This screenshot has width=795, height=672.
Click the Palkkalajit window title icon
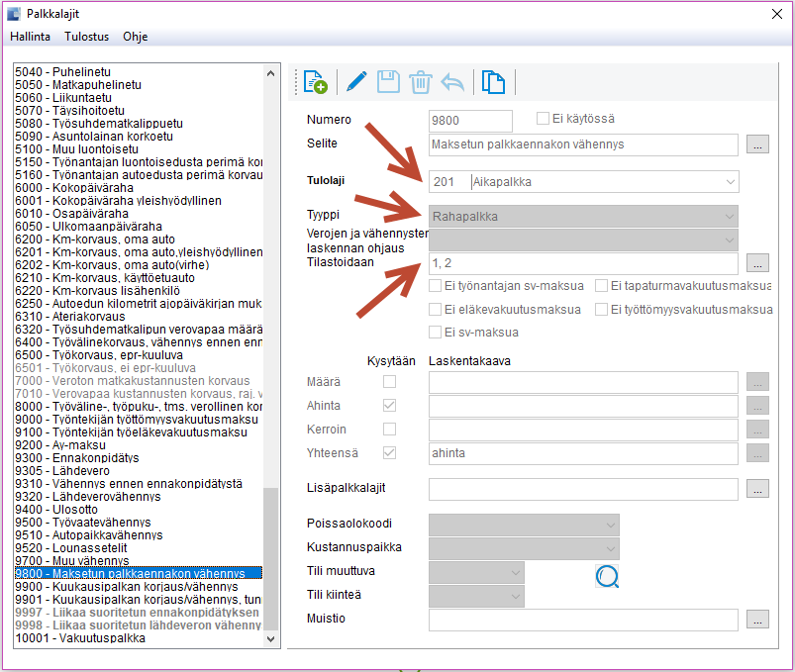point(14,14)
